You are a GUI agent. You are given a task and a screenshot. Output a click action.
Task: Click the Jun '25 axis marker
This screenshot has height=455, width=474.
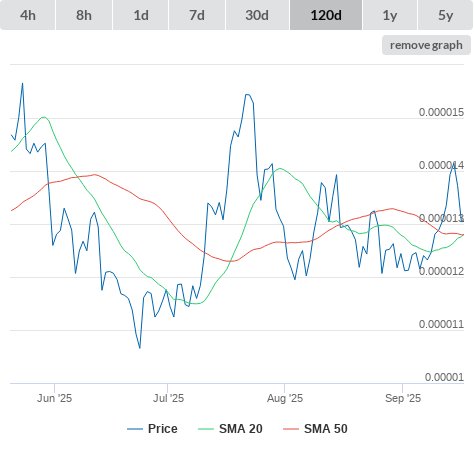pos(54,398)
